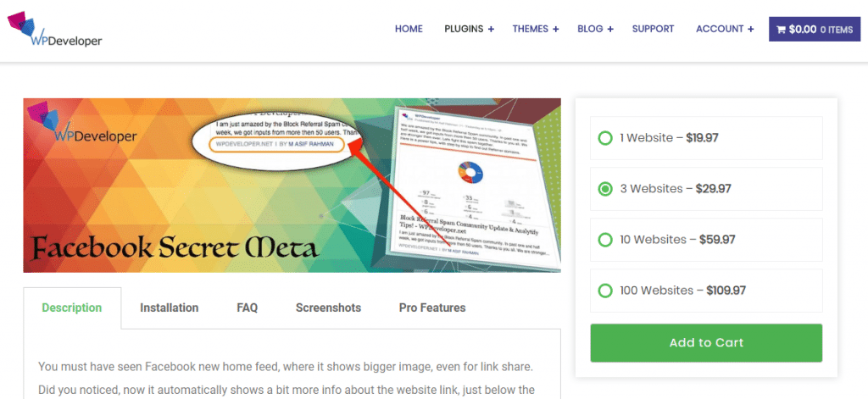Expand the Account menu

click(725, 29)
